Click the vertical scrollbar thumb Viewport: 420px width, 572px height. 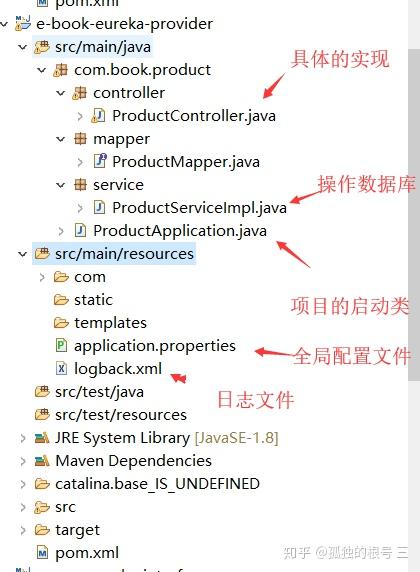coord(414,215)
